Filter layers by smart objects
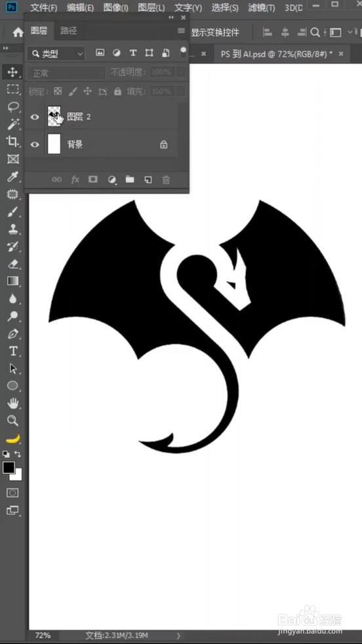The image size is (362, 644). tap(166, 52)
